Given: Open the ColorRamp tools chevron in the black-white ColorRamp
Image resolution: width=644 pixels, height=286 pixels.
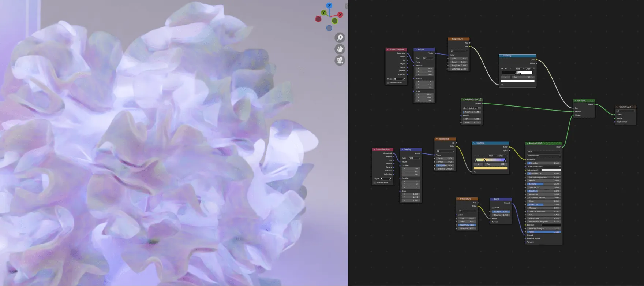Looking at the screenshot, I should coord(510,69).
